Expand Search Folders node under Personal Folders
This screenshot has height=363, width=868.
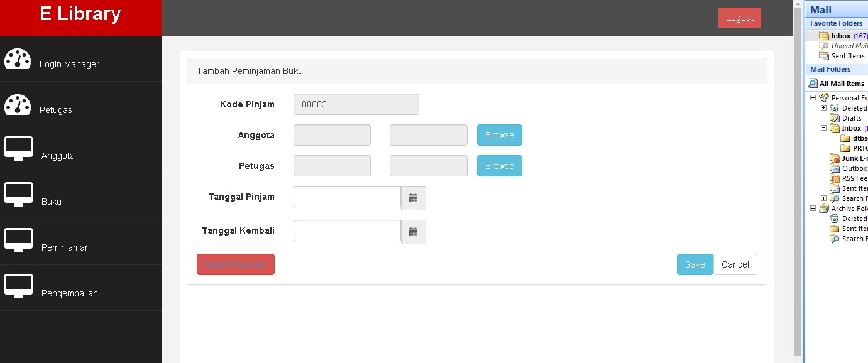(824, 198)
